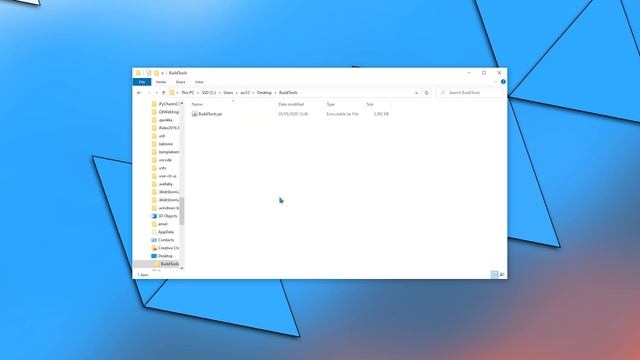The height and width of the screenshot is (360, 640).
Task: Open previous locations address dropdown
Action: pos(416,93)
